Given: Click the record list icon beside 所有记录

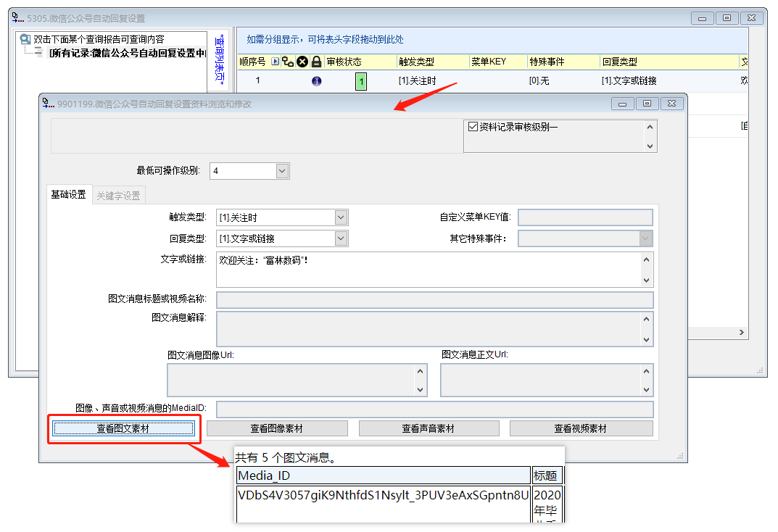Looking at the screenshot, I should point(38,52).
